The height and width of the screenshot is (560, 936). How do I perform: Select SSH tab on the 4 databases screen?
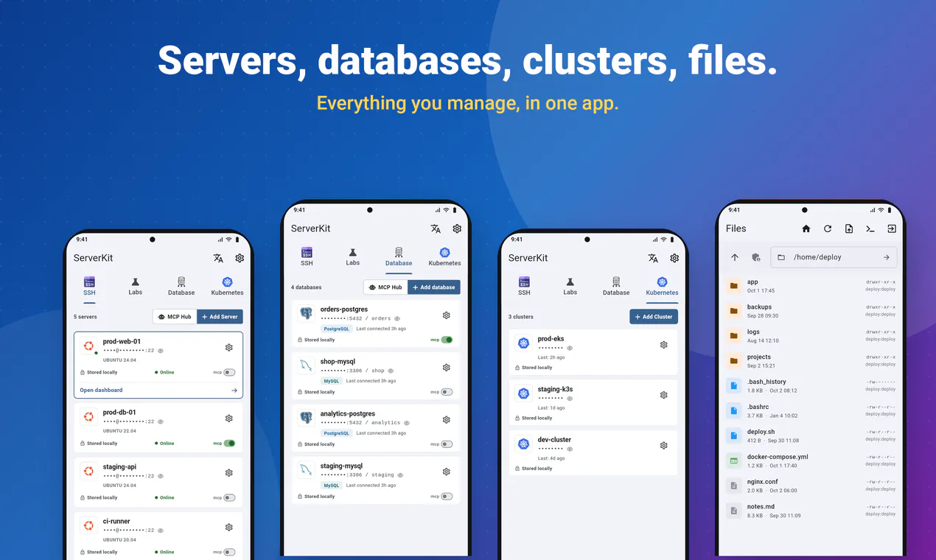[x=307, y=256]
